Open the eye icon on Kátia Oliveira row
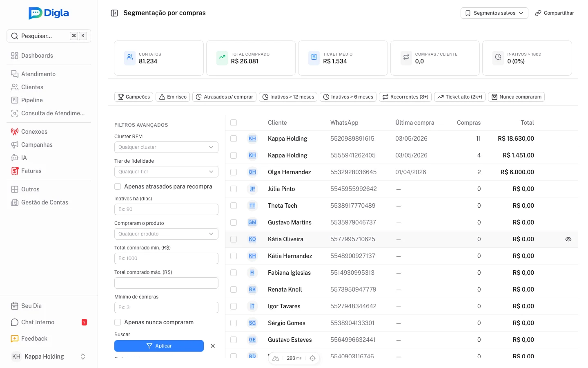Image resolution: width=588 pixels, height=368 pixels. tap(568, 239)
